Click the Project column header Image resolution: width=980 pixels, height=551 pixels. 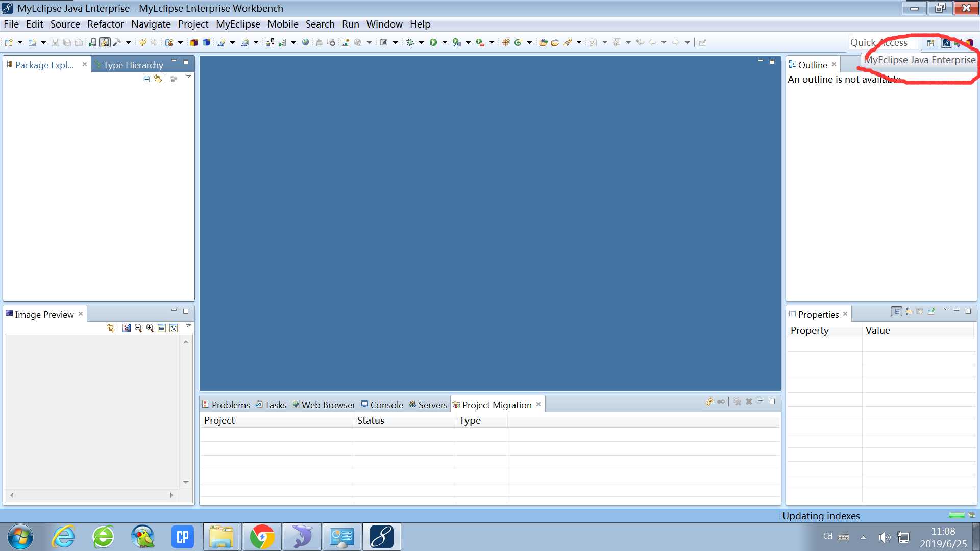tap(277, 420)
